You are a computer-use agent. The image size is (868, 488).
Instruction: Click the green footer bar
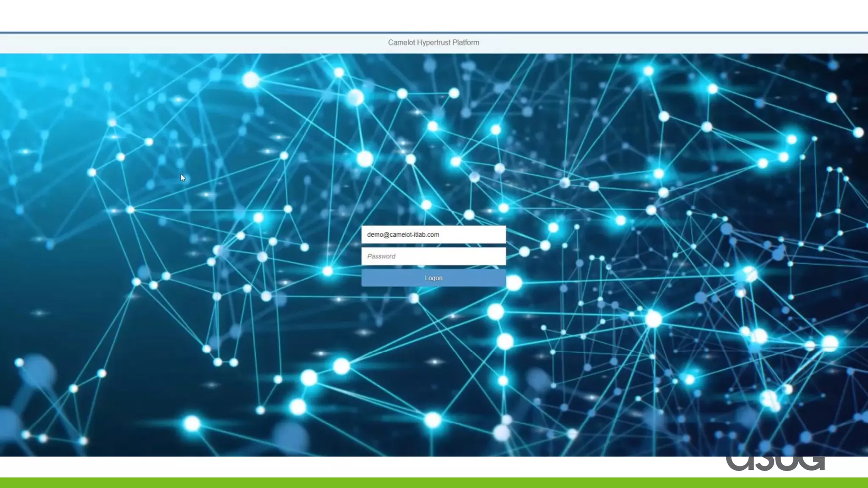click(x=433, y=483)
